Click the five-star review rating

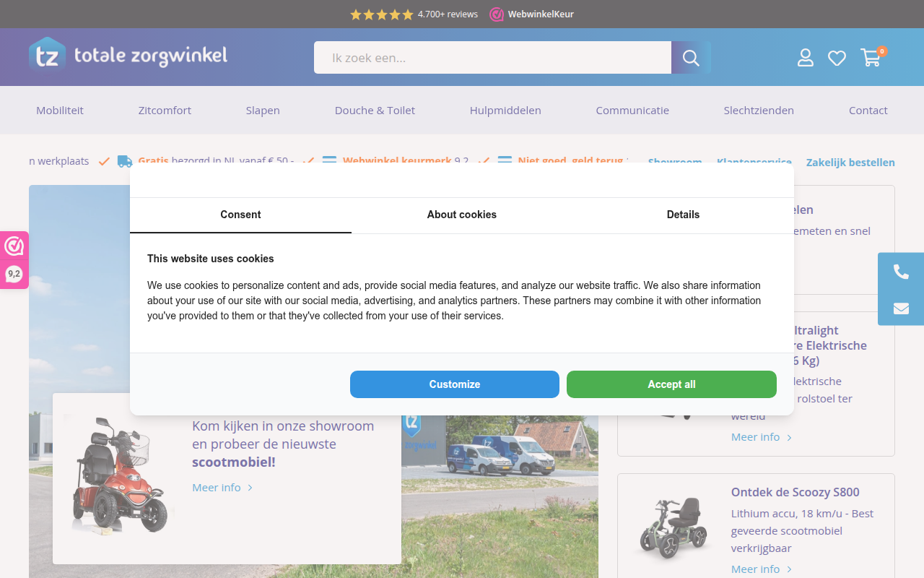pos(382,14)
